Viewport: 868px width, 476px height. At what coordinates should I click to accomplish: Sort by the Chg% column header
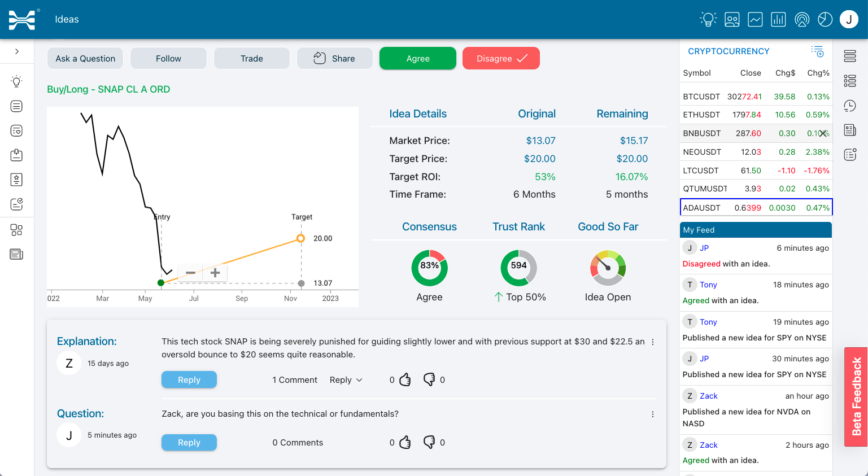[818, 73]
